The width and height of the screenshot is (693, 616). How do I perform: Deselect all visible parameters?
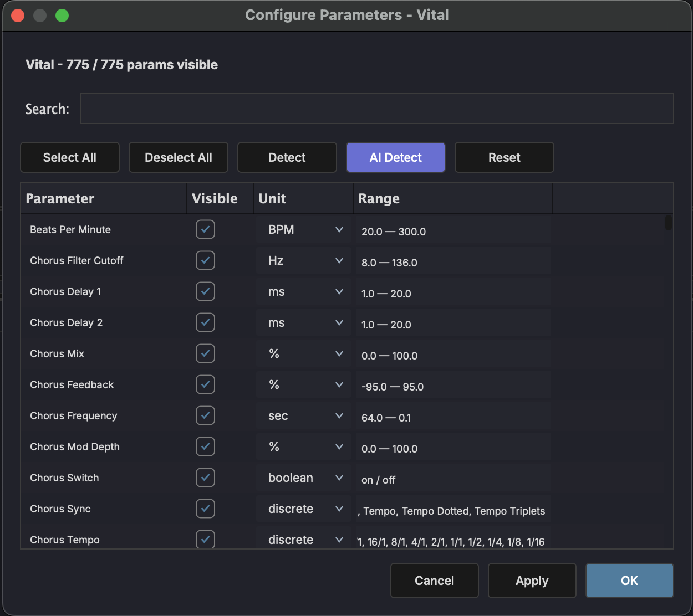click(x=178, y=157)
